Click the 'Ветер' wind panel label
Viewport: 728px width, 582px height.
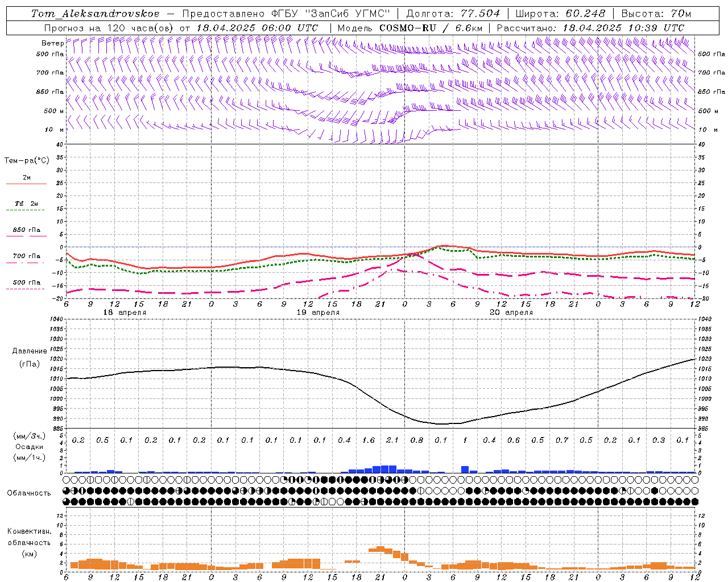point(52,43)
